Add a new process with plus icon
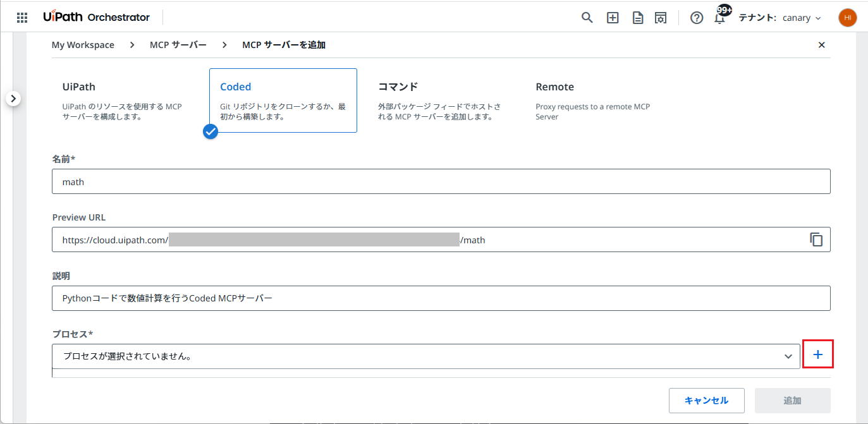Screen dimensions: 868x424 (818, 354)
